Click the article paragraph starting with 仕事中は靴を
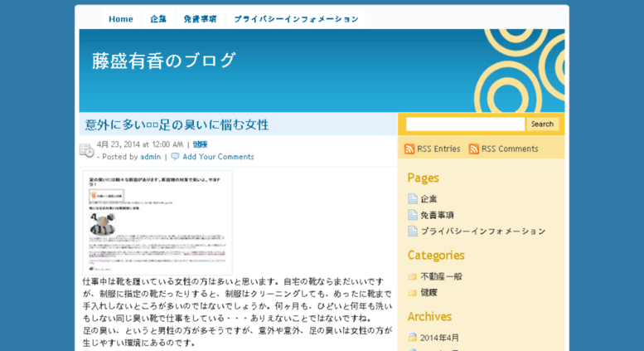 (x=237, y=300)
